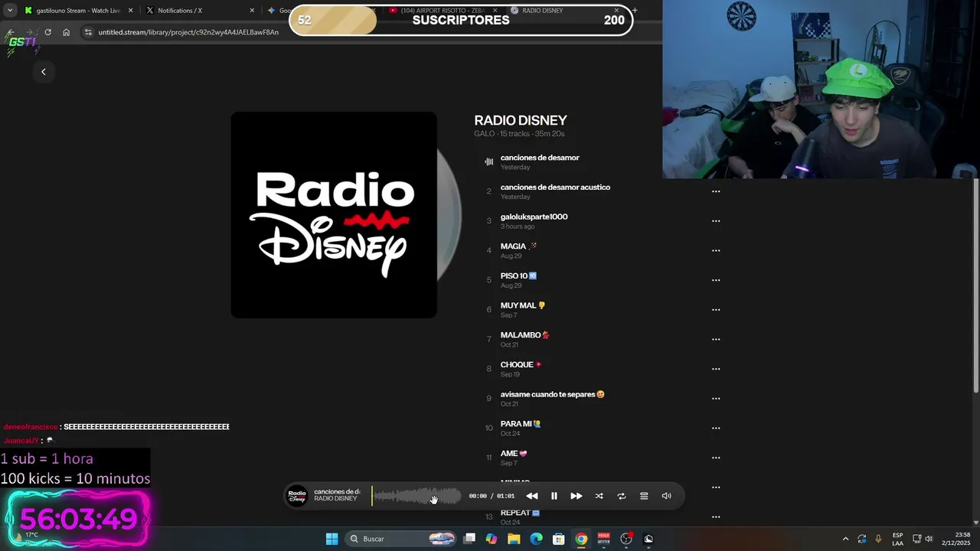The width and height of the screenshot is (980, 551).
Task: Play track 'galoluksparte1000'
Action: [534, 217]
